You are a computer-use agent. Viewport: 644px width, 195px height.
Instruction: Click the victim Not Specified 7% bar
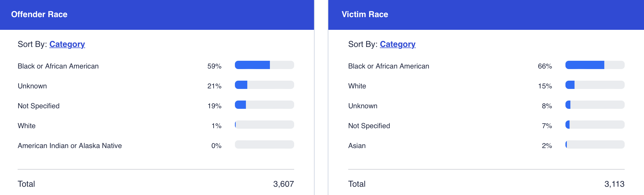(595, 125)
